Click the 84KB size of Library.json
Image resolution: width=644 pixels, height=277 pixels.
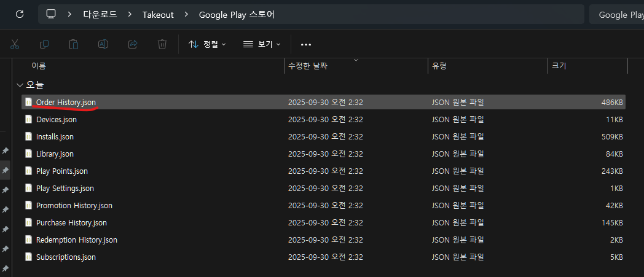(614, 154)
